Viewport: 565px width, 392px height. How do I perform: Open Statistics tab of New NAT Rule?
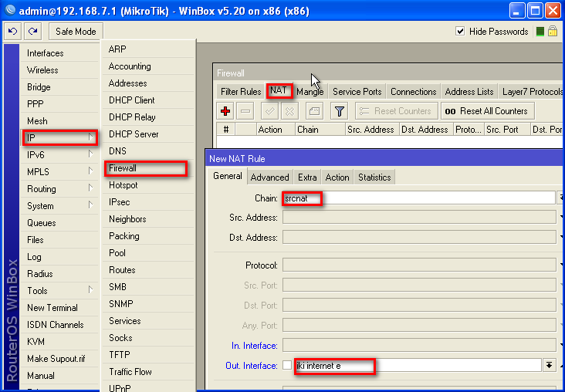(x=374, y=177)
